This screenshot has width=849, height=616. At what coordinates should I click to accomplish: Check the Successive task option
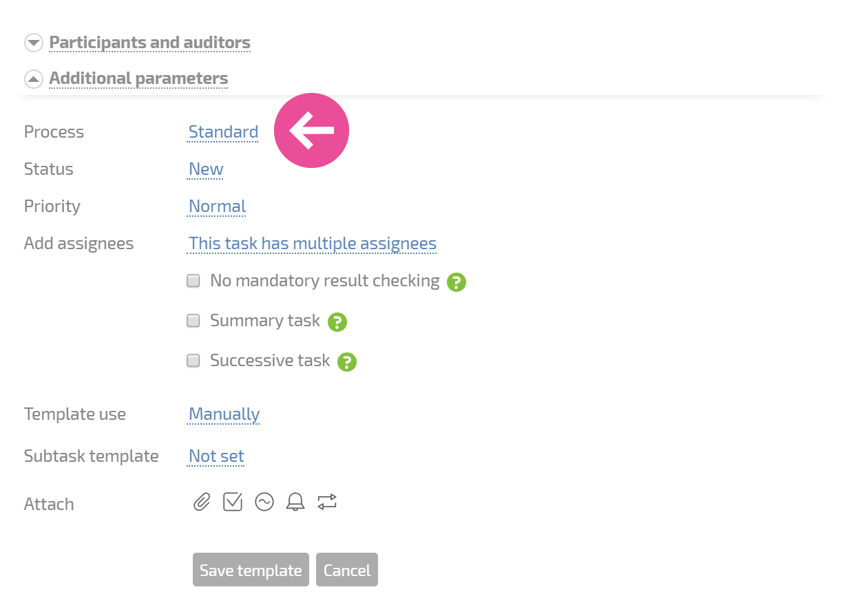coord(193,361)
